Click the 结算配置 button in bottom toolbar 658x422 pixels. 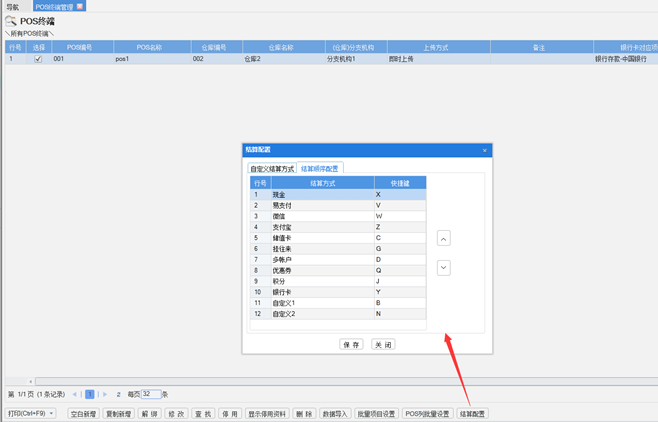click(473, 413)
